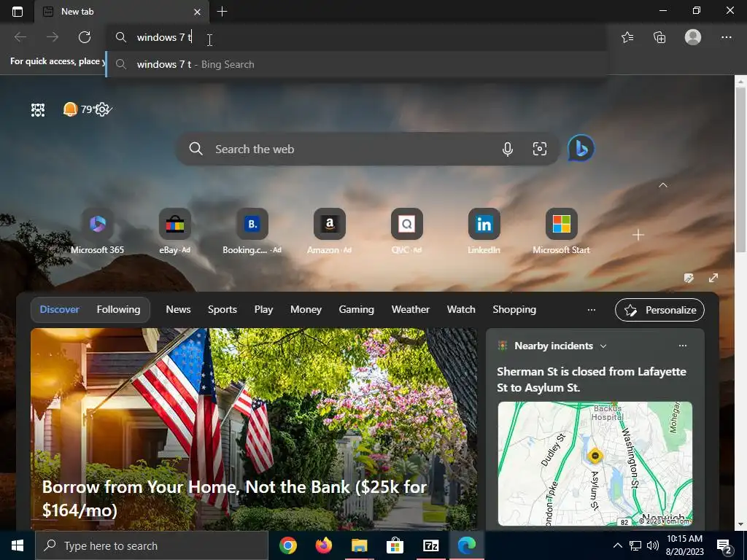Click the address bar with 'windows 7 t'

356,37
